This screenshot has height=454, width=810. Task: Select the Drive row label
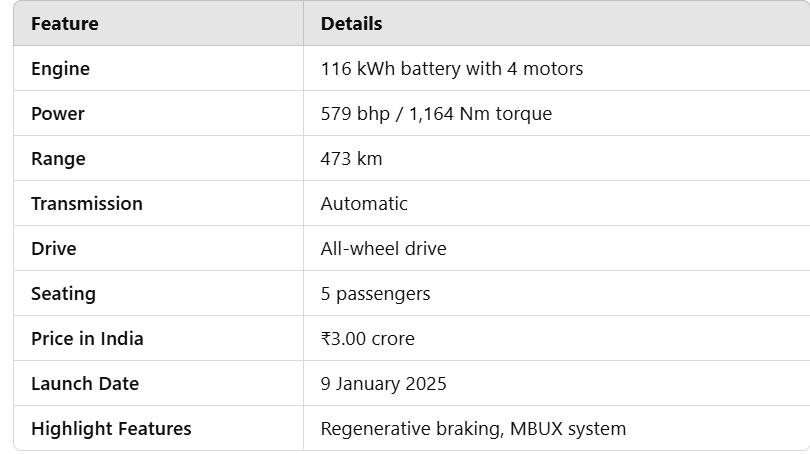pyautogui.click(x=54, y=248)
